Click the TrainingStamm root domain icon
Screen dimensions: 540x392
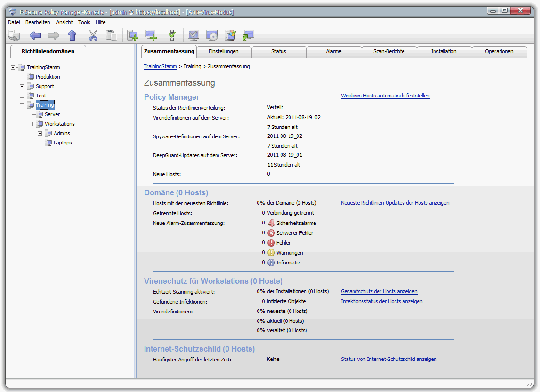(22, 67)
